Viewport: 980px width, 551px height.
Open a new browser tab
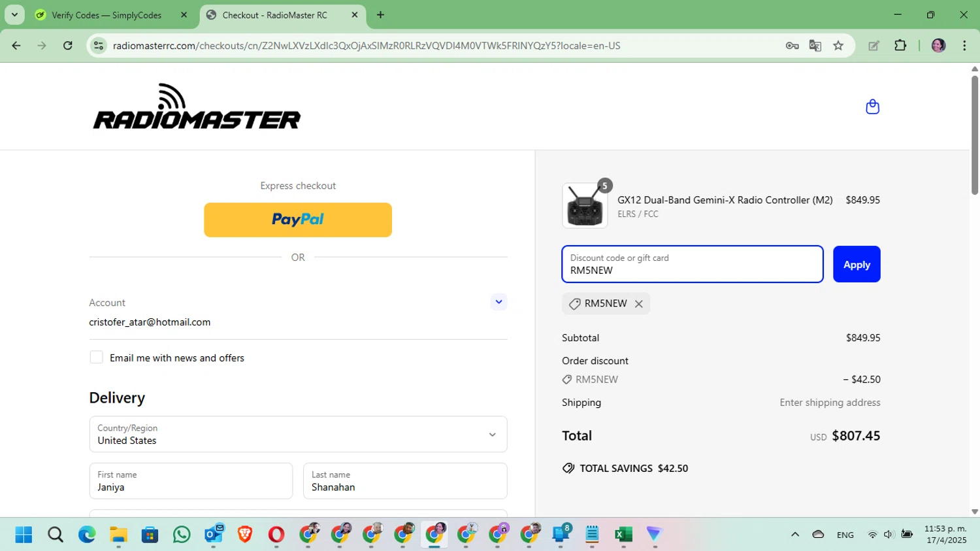(380, 15)
